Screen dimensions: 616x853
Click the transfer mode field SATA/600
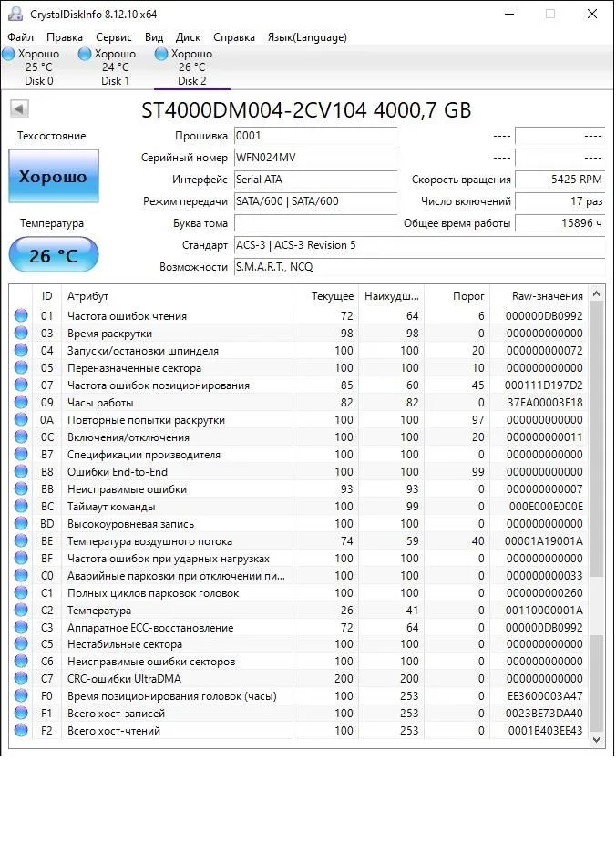(x=315, y=201)
